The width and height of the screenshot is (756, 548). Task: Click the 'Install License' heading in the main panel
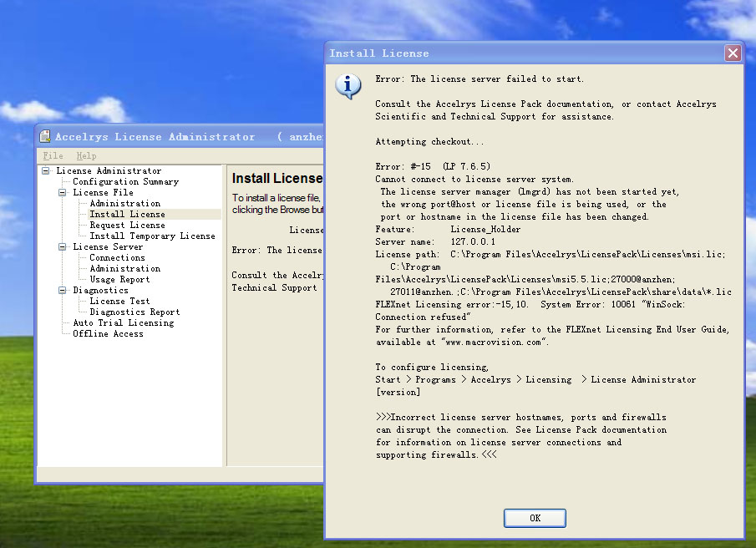[x=277, y=178]
